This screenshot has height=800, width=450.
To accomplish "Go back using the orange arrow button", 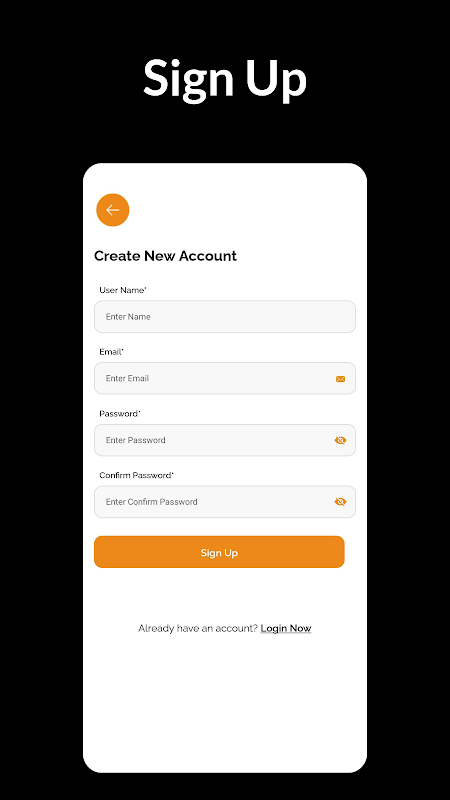I will [113, 210].
